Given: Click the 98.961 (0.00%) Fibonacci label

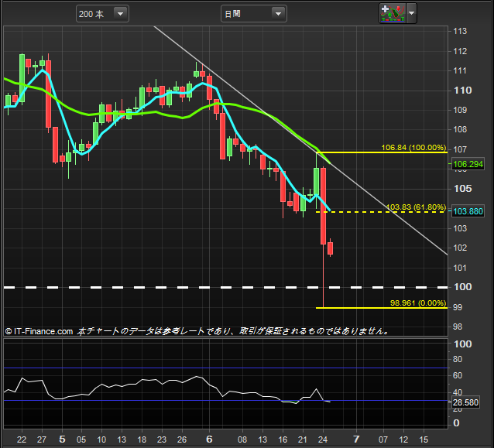Looking at the screenshot, I should 418,303.
